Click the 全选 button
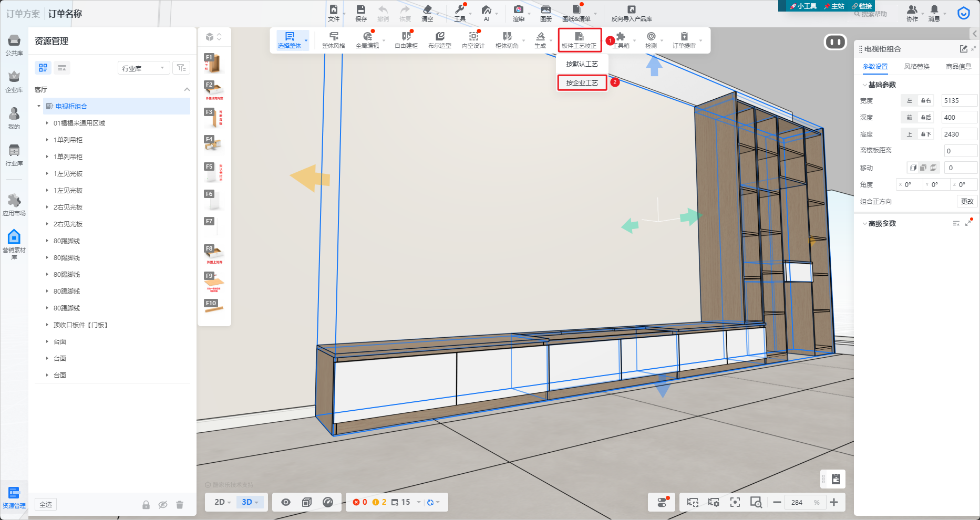This screenshot has height=520, width=980. click(46, 505)
